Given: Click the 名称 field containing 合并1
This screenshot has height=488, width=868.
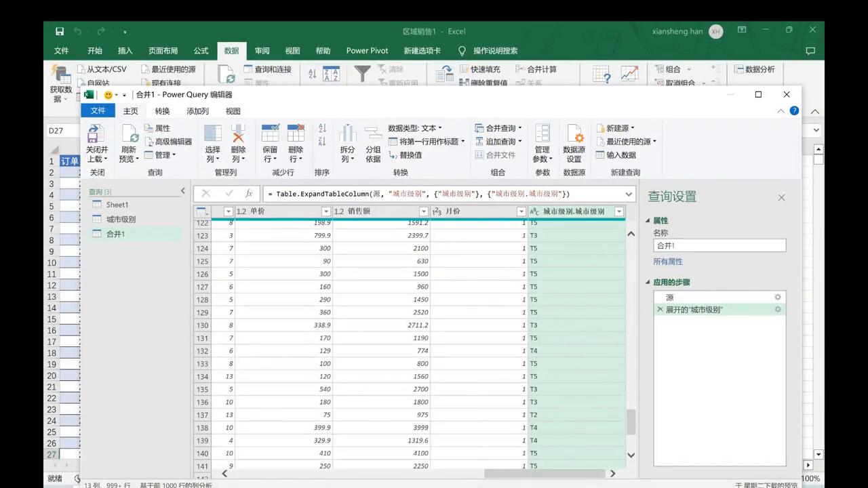Looking at the screenshot, I should pos(719,245).
